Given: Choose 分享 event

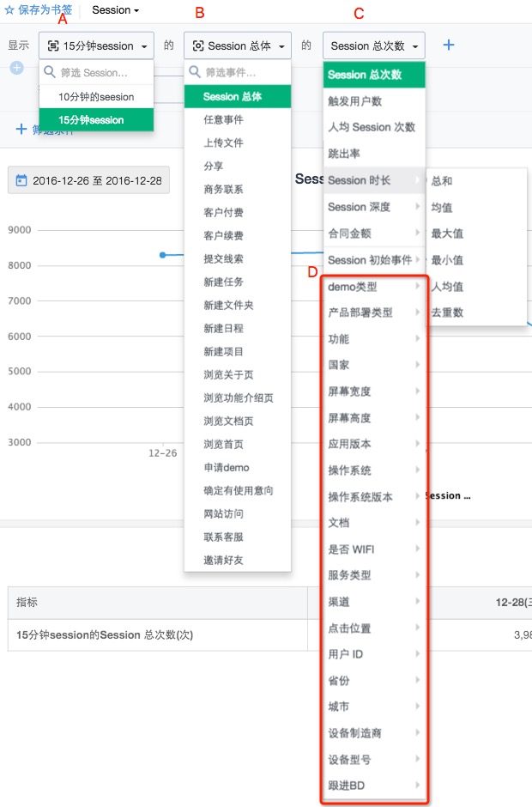Looking at the screenshot, I should pos(238,166).
